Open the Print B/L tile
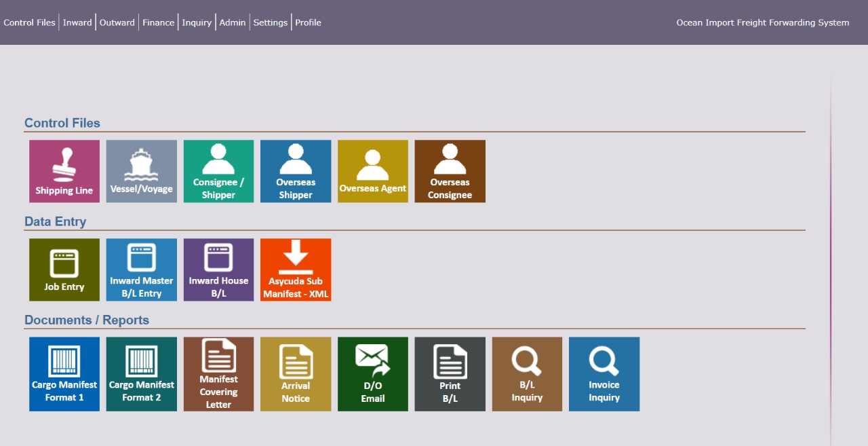The width and height of the screenshot is (868, 446). click(450, 374)
